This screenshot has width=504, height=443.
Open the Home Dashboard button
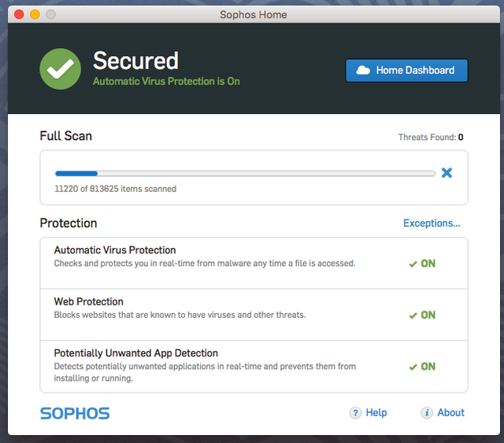click(406, 70)
